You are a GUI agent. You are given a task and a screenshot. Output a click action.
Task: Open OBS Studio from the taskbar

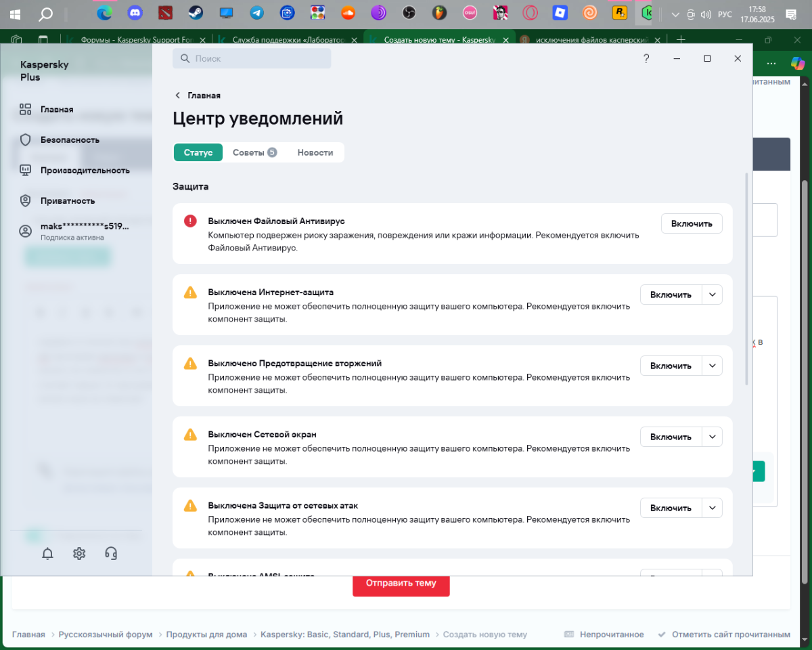(409, 13)
